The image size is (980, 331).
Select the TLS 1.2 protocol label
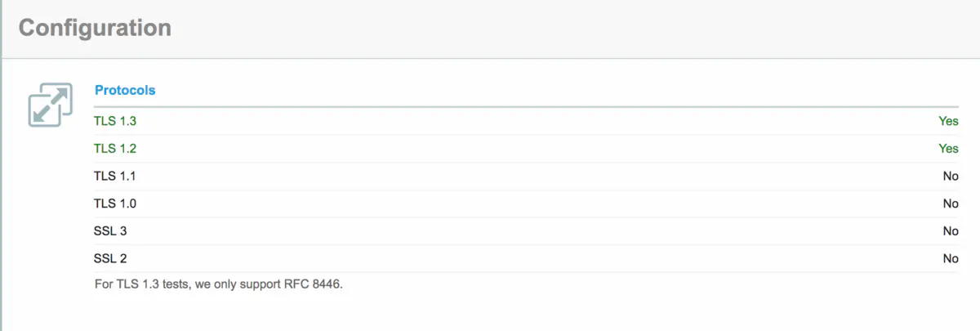coord(114,149)
